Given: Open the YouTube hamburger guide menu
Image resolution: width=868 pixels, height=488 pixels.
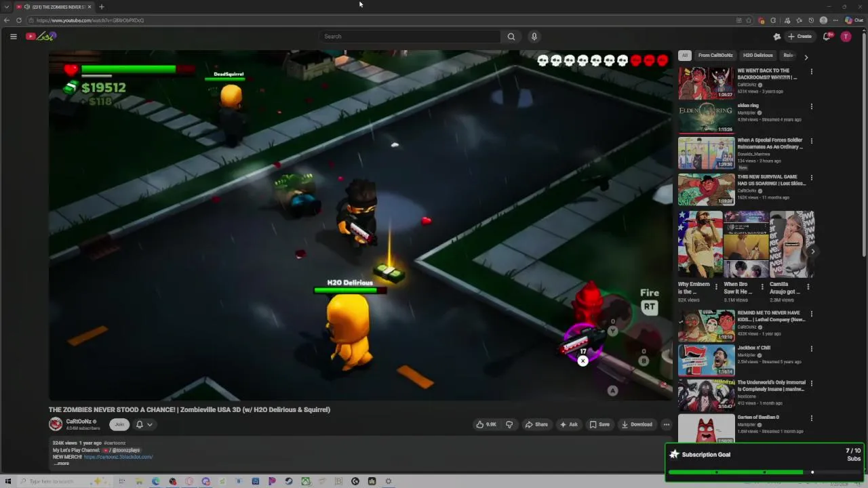Looking at the screenshot, I should coord(13,37).
